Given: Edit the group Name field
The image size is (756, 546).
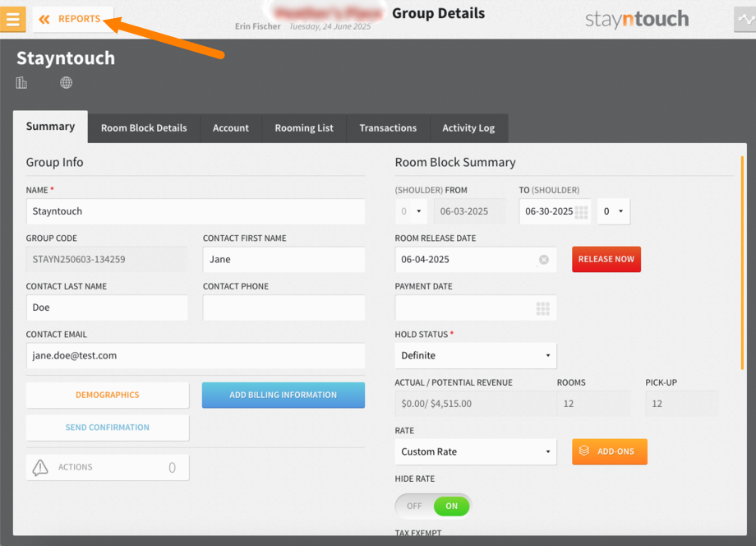Looking at the screenshot, I should pos(196,211).
